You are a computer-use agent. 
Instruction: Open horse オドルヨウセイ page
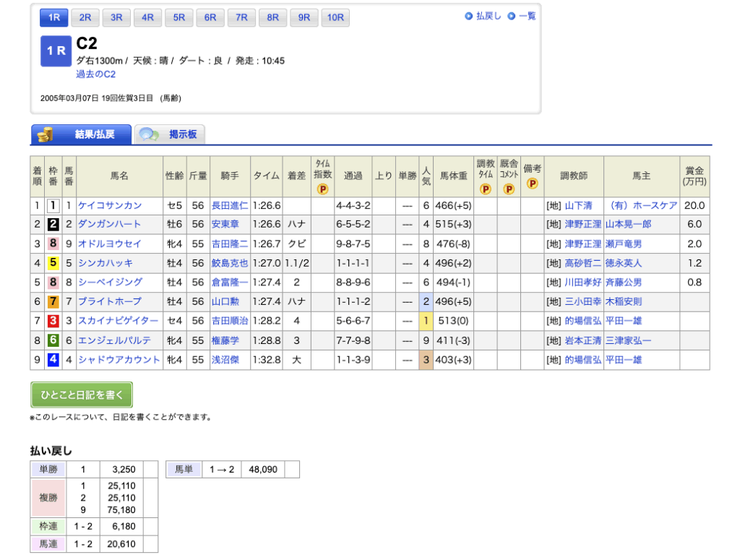110,244
